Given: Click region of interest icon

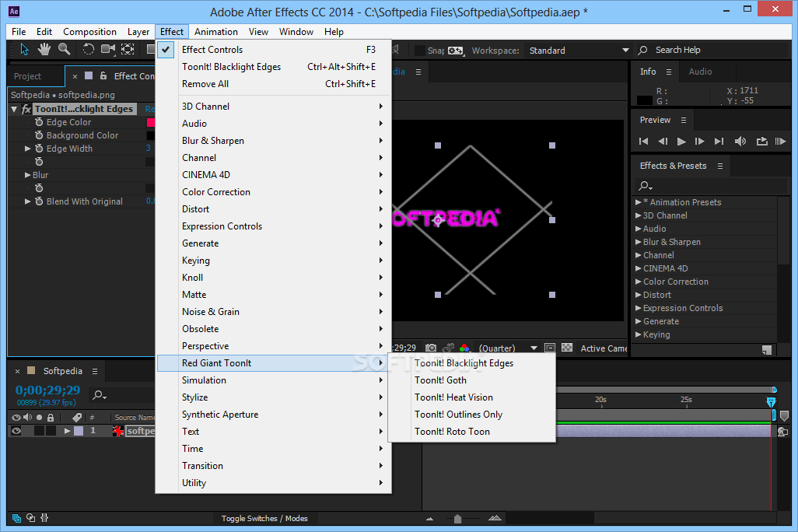Looking at the screenshot, I should click(550, 348).
